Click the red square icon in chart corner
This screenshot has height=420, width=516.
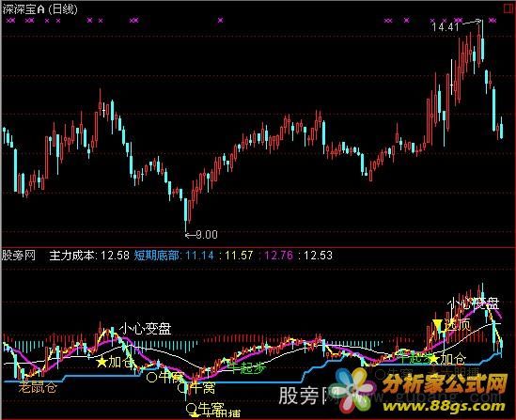[x=509, y=8]
